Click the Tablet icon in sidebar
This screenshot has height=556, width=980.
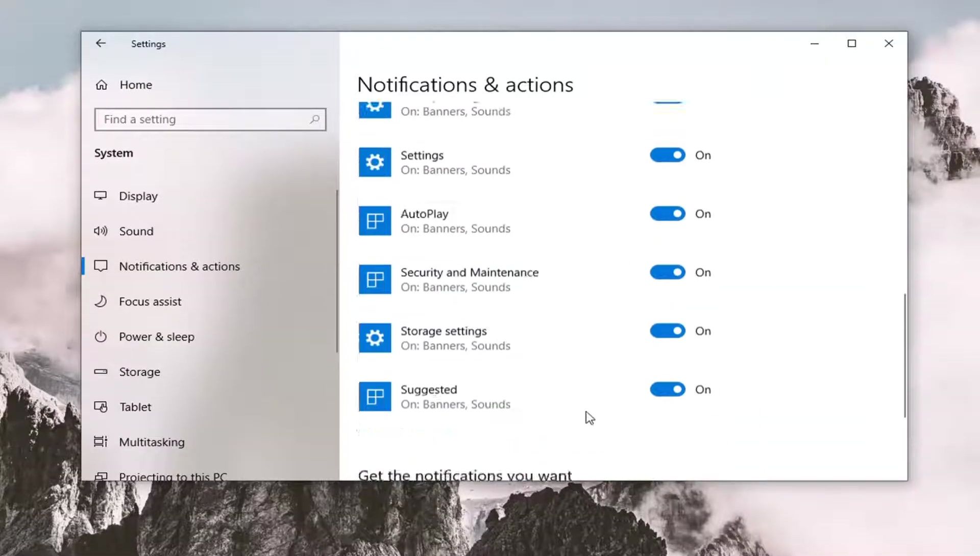[101, 407]
